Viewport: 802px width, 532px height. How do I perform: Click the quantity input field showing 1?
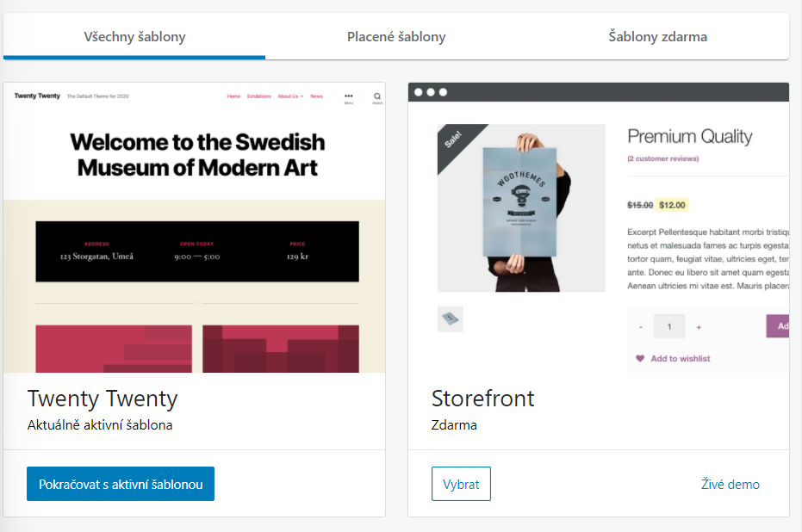(x=669, y=327)
